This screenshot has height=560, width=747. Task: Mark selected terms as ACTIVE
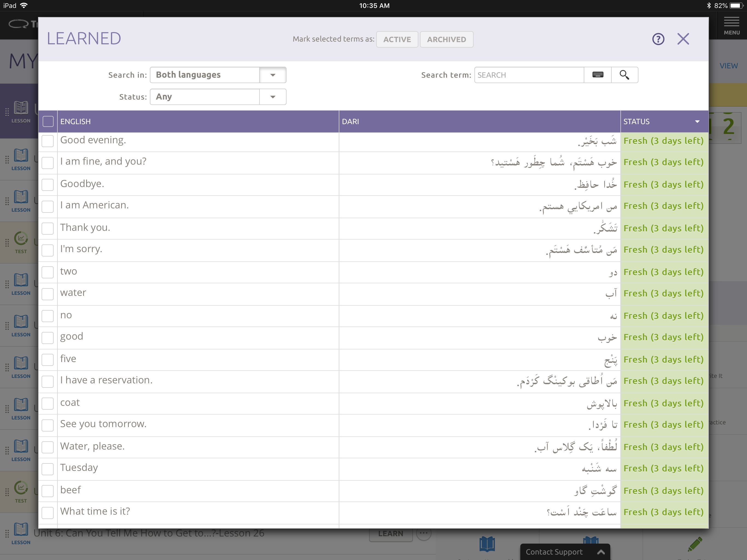point(397,40)
